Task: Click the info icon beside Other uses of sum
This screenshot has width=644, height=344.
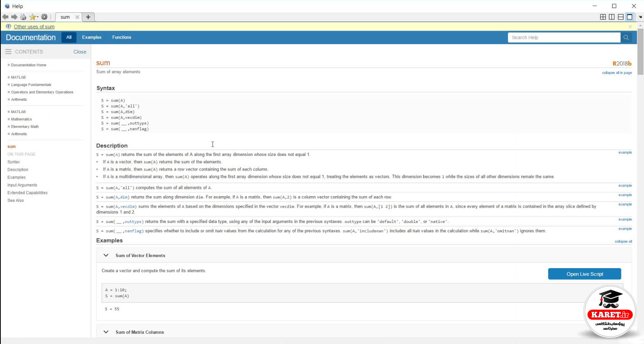Action: pyautogui.click(x=8, y=26)
